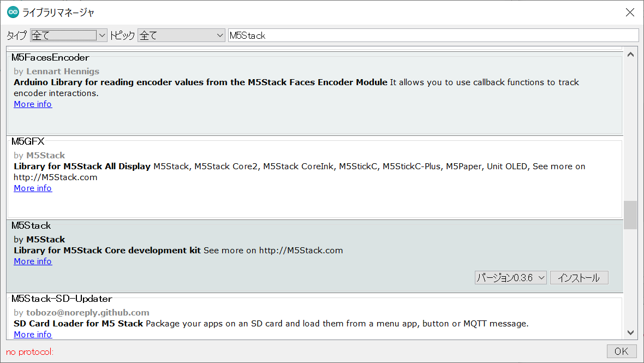Click the Arduino logo icon in title bar
644x363 pixels.
[13, 13]
